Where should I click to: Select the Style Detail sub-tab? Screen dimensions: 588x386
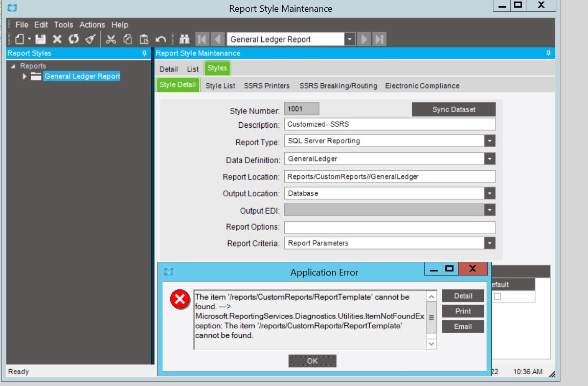coord(178,85)
